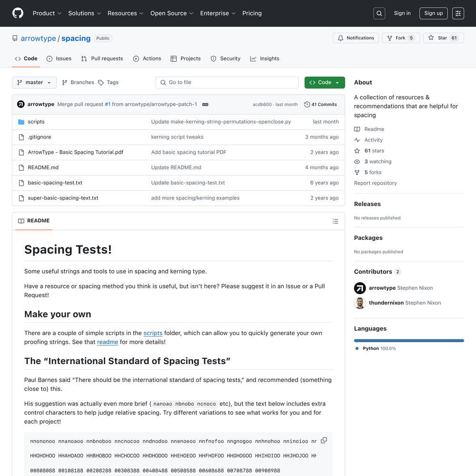Click the eye icon beside 3 watching

pyautogui.click(x=357, y=161)
